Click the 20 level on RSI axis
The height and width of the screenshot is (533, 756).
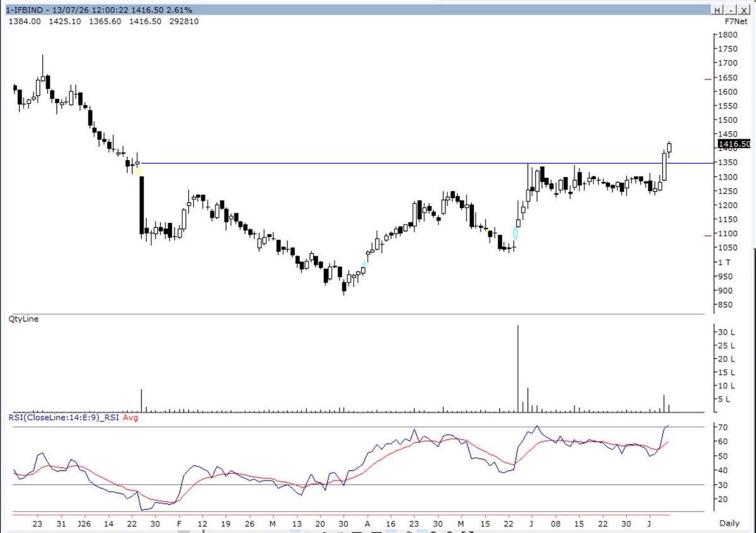[x=724, y=499]
